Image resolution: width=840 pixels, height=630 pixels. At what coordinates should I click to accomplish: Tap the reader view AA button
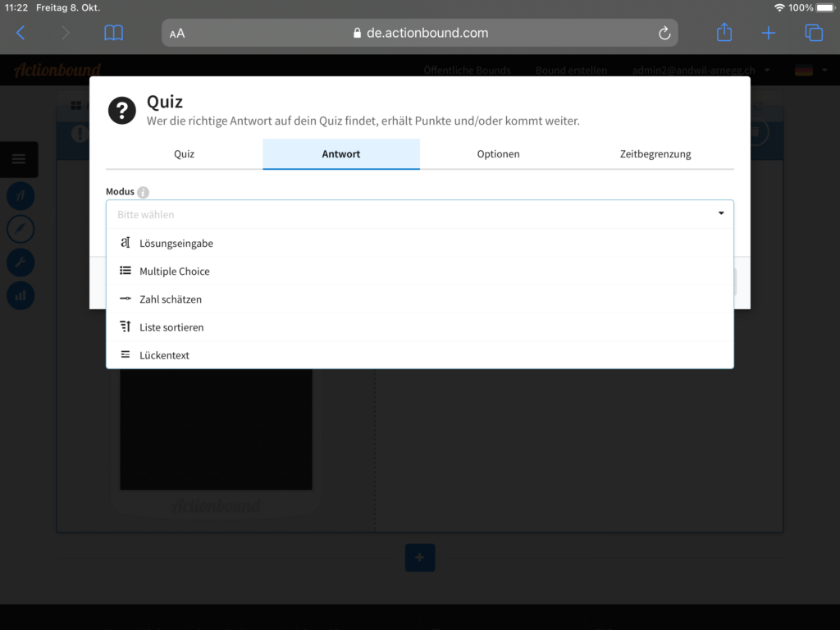177,34
